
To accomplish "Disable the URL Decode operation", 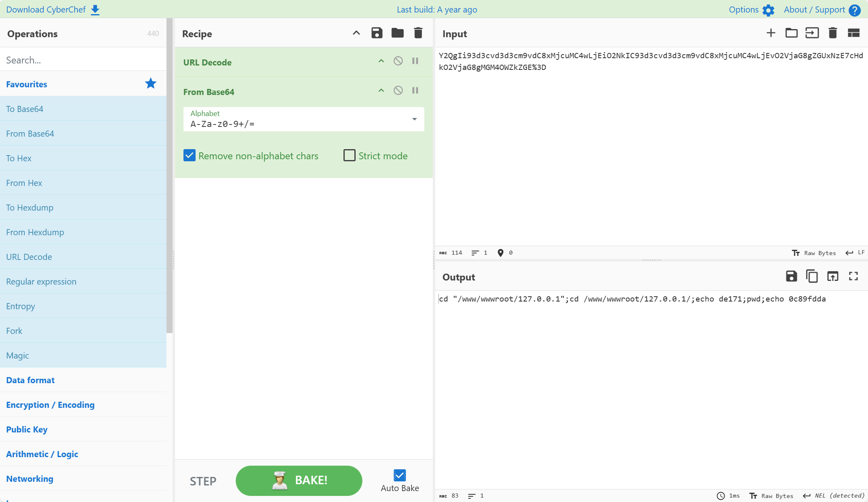I will click(398, 61).
